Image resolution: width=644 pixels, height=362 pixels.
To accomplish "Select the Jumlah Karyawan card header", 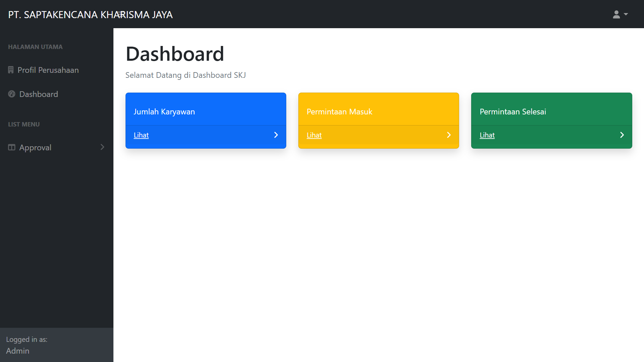I will point(164,112).
